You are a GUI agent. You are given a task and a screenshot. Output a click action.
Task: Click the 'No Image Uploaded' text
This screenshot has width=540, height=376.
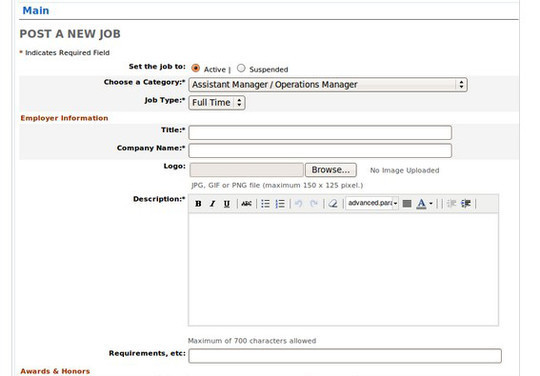404,170
